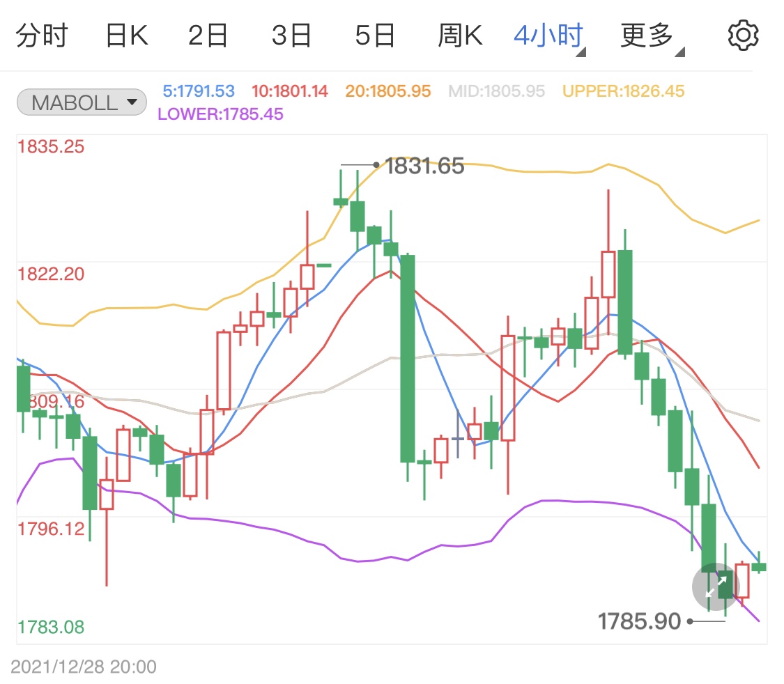This screenshot has width=784, height=684.
Task: Open the MABOLL indicator selector
Action: click(x=82, y=102)
